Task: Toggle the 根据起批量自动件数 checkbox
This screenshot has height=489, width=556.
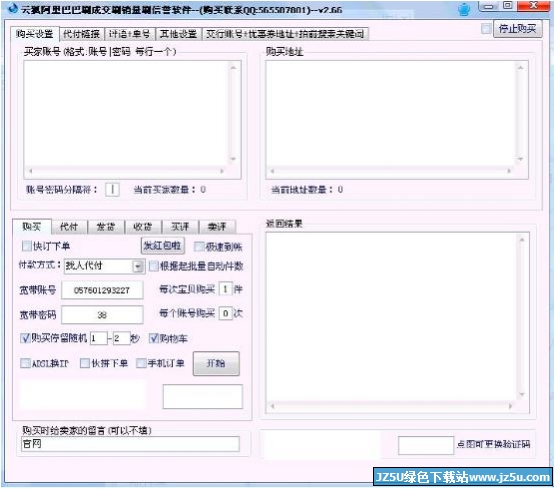Action: 154,266
